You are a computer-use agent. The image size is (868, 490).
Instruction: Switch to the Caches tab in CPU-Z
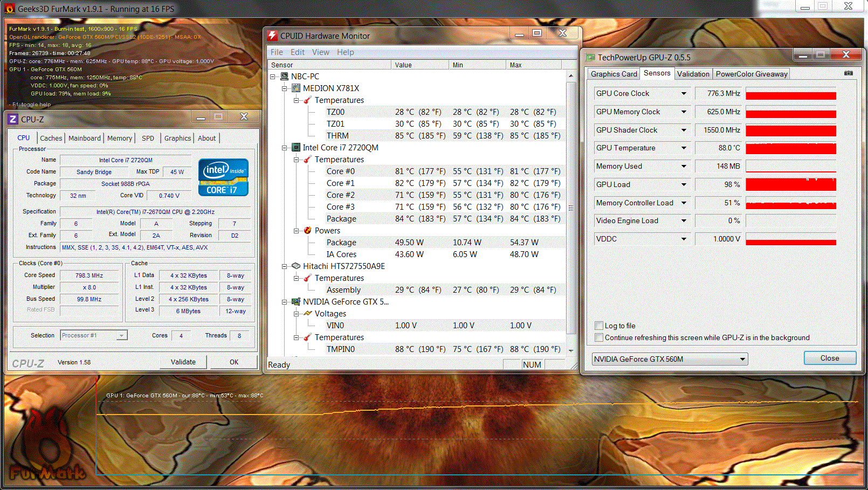coord(51,139)
